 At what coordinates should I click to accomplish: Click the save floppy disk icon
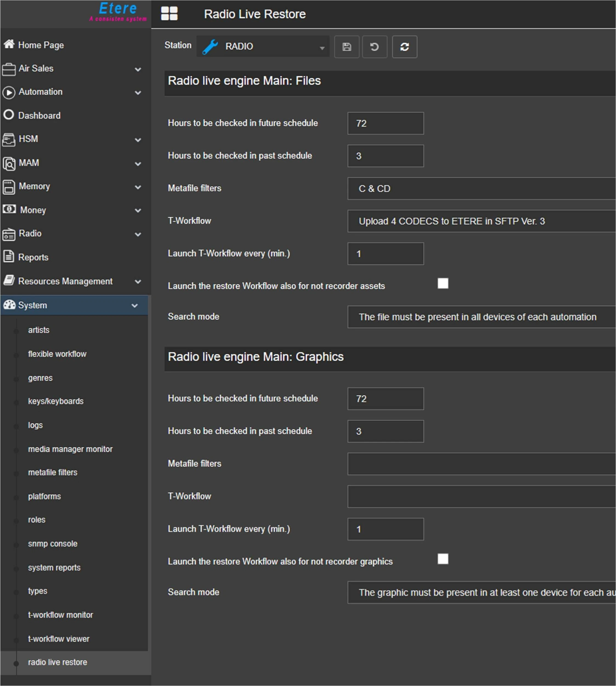[x=347, y=47]
